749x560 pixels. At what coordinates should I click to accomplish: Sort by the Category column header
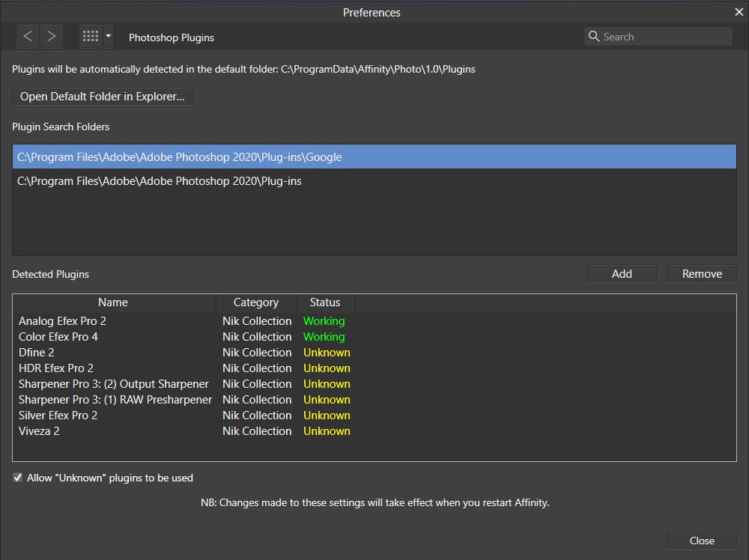click(x=256, y=302)
